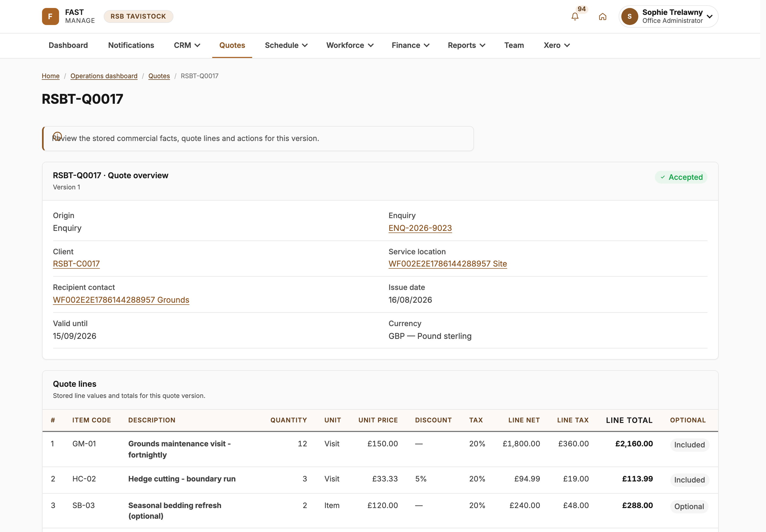Expand the CRM dropdown menu
The width and height of the screenshot is (766, 532).
coord(187,45)
